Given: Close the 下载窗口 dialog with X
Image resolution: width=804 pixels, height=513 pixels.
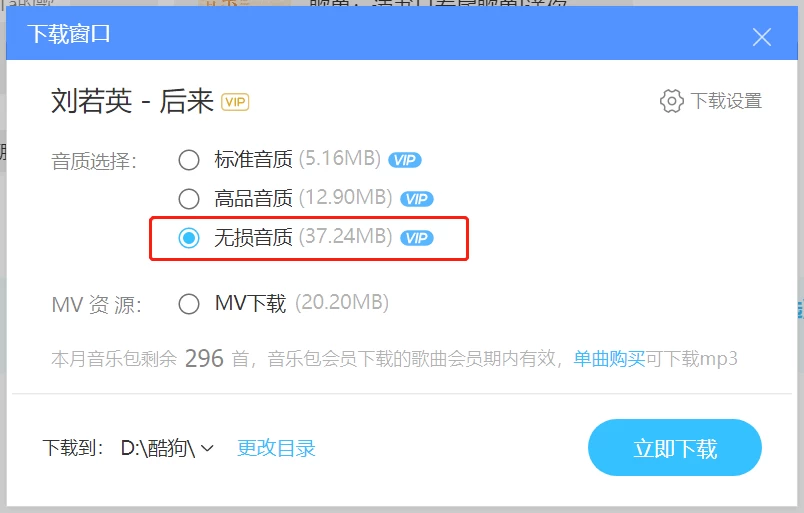Looking at the screenshot, I should click(x=761, y=37).
